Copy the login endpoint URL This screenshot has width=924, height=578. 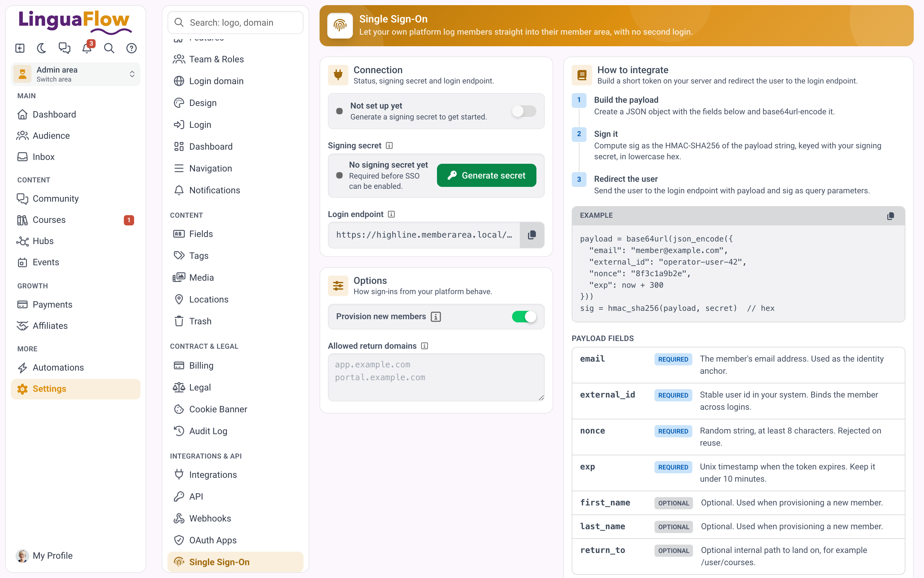pos(532,235)
